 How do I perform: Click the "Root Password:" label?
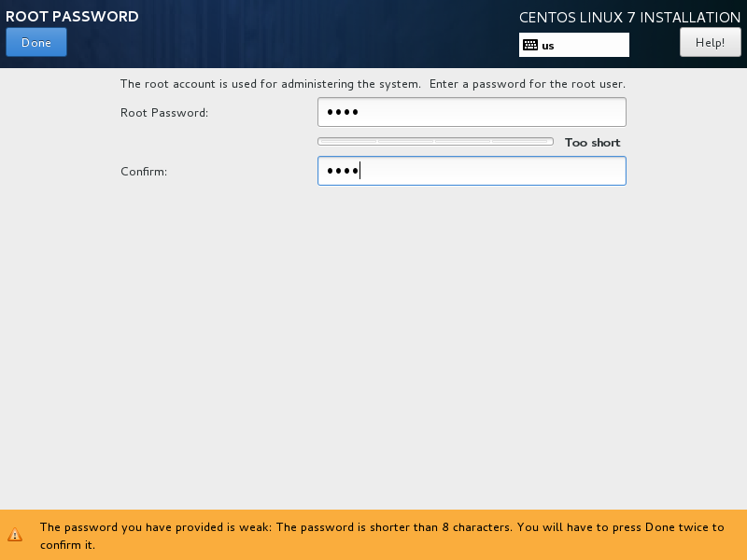tap(164, 113)
